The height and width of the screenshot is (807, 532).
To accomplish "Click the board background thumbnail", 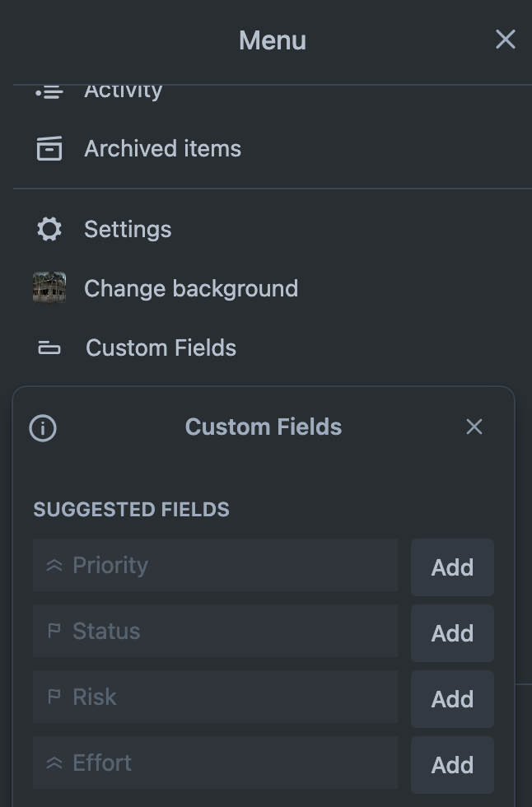I will [49, 288].
